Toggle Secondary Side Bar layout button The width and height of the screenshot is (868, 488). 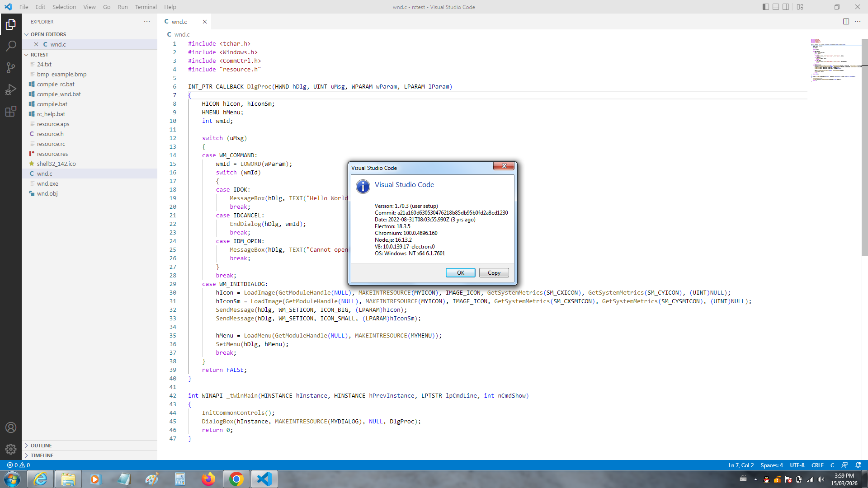(786, 7)
